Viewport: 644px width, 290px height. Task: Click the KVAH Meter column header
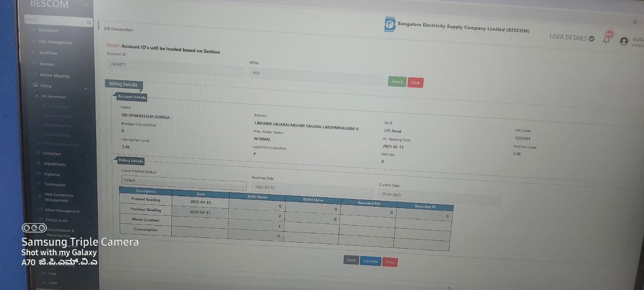[313, 200]
